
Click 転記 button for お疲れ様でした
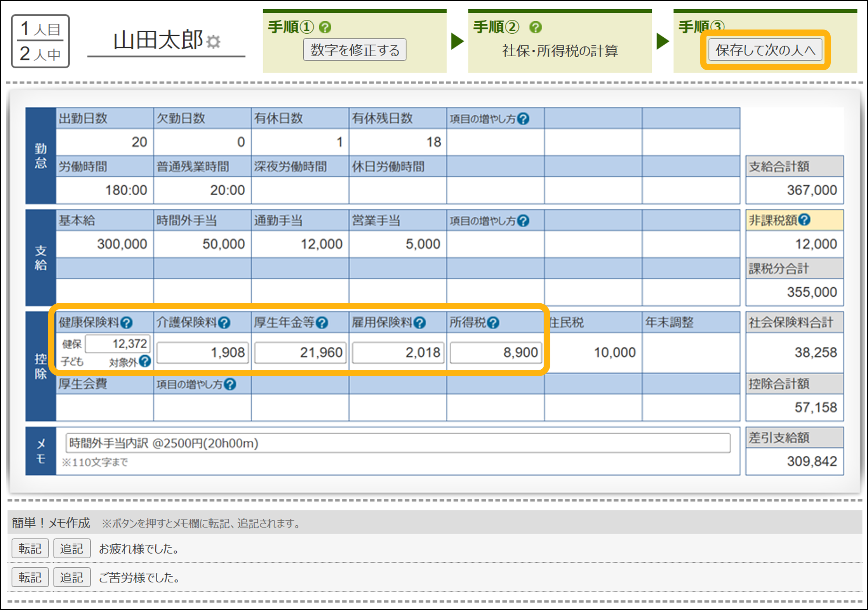point(30,548)
